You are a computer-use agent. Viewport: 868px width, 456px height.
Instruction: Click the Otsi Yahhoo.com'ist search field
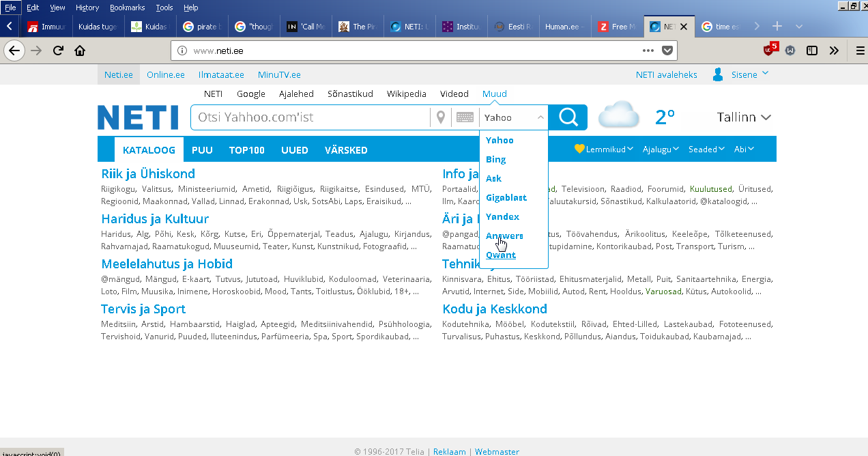click(x=310, y=117)
